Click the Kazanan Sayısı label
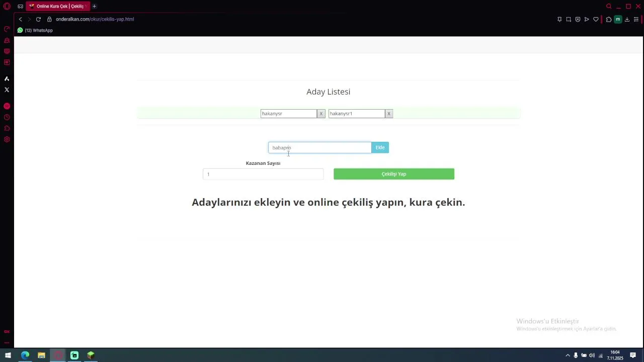This screenshot has width=644, height=362. [263, 163]
